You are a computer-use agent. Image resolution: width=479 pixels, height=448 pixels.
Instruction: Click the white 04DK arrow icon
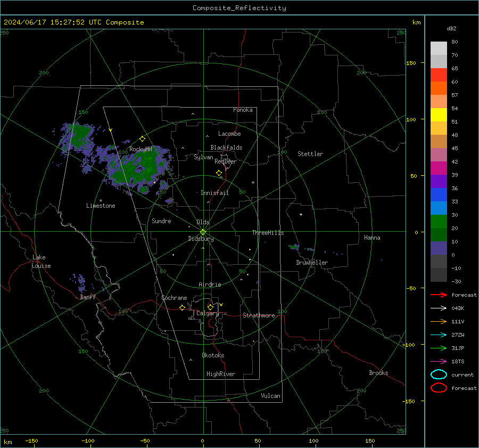(x=439, y=308)
